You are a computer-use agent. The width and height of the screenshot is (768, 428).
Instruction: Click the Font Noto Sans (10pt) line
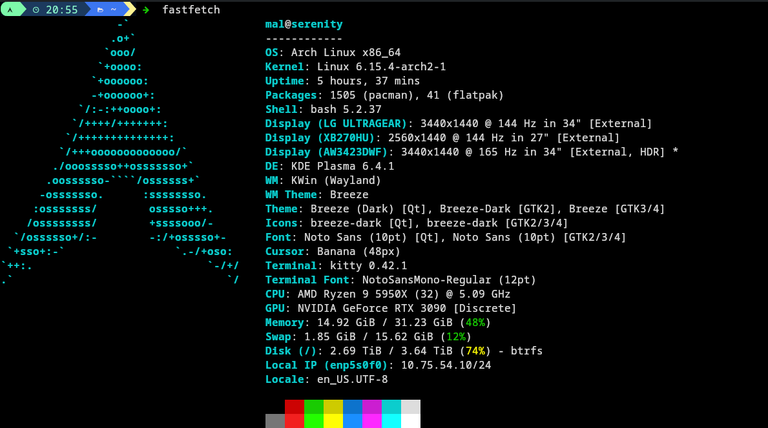[x=446, y=237]
